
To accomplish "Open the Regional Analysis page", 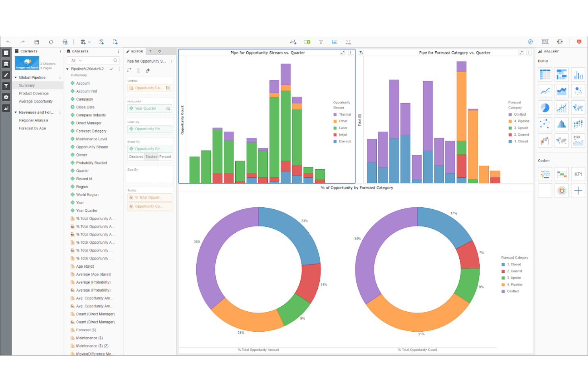I will (x=33, y=120).
